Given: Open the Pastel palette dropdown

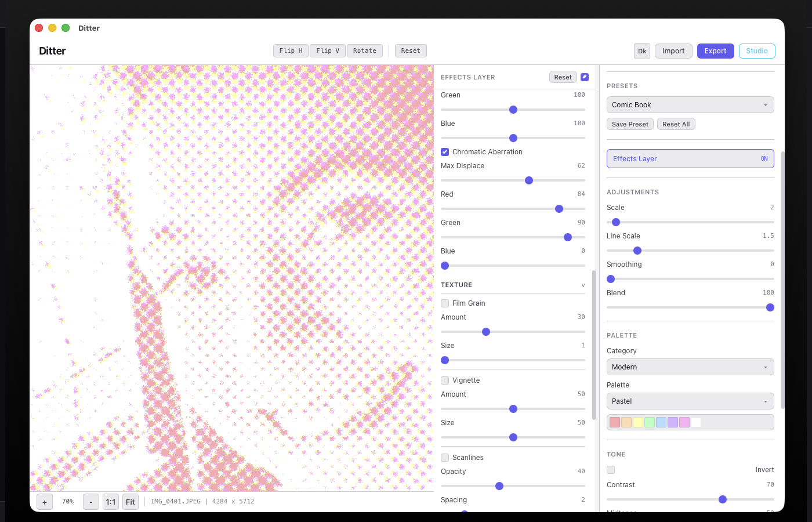Looking at the screenshot, I should pos(690,401).
